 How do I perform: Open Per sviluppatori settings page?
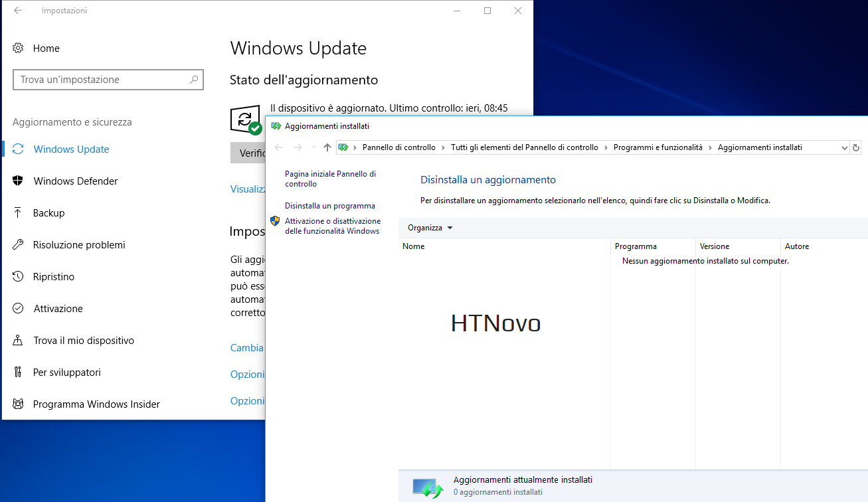(67, 373)
